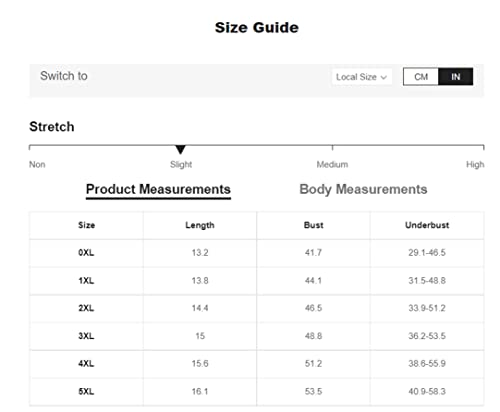Viewport: 500px width, 412px height.
Task: Click the High stretch label
Action: click(x=475, y=164)
